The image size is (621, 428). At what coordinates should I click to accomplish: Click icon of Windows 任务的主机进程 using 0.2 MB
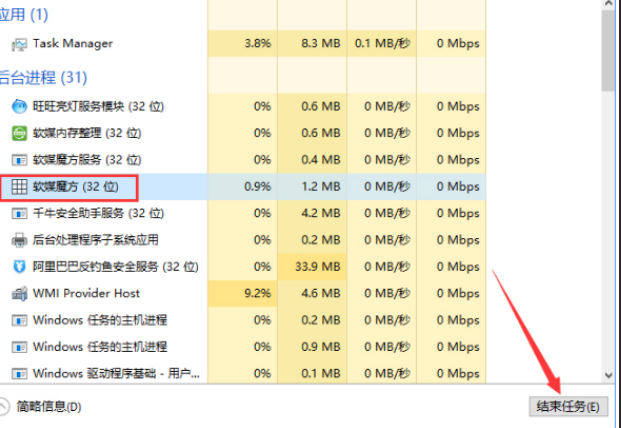pos(19,320)
